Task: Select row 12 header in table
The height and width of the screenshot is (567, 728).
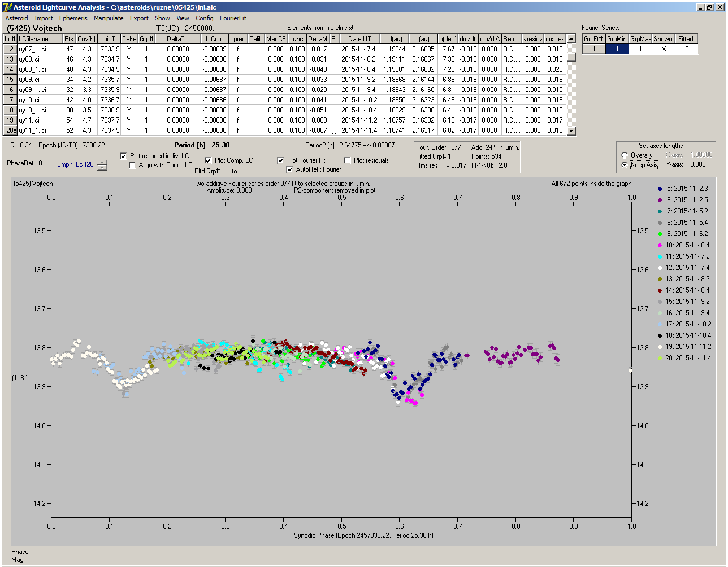Action: click(10, 49)
